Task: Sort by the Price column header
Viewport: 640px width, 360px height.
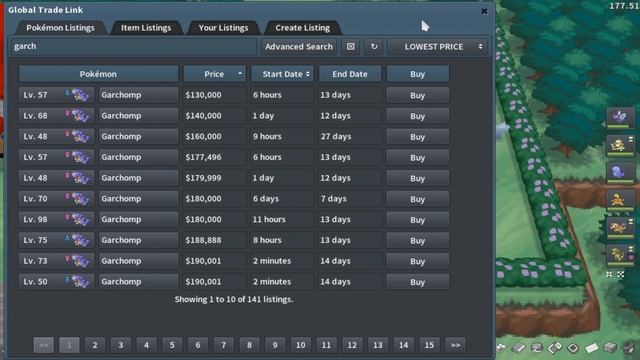Action: 214,74
